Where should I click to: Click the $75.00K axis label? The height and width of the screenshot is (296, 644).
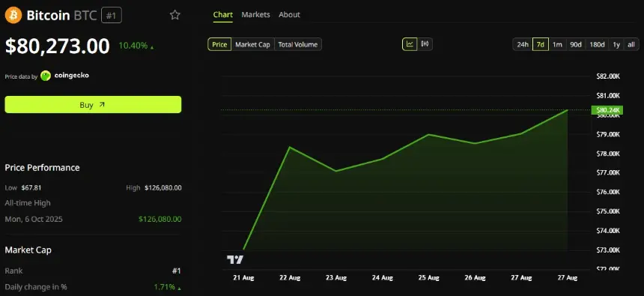608,211
